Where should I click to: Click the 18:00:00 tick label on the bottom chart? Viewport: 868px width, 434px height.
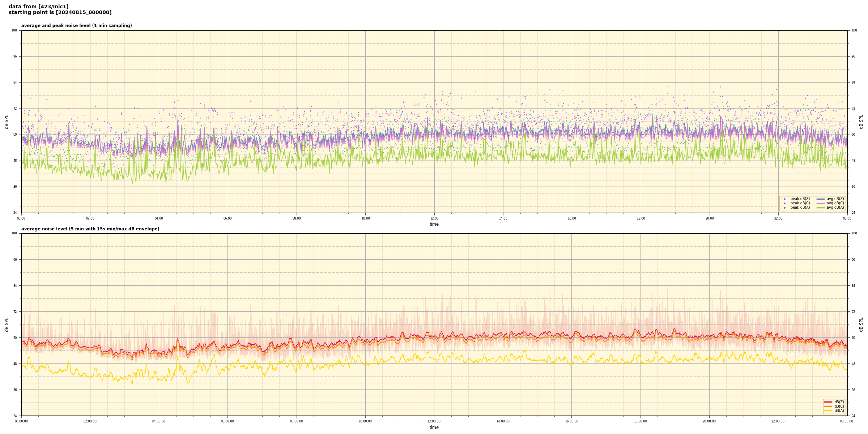tap(640, 421)
